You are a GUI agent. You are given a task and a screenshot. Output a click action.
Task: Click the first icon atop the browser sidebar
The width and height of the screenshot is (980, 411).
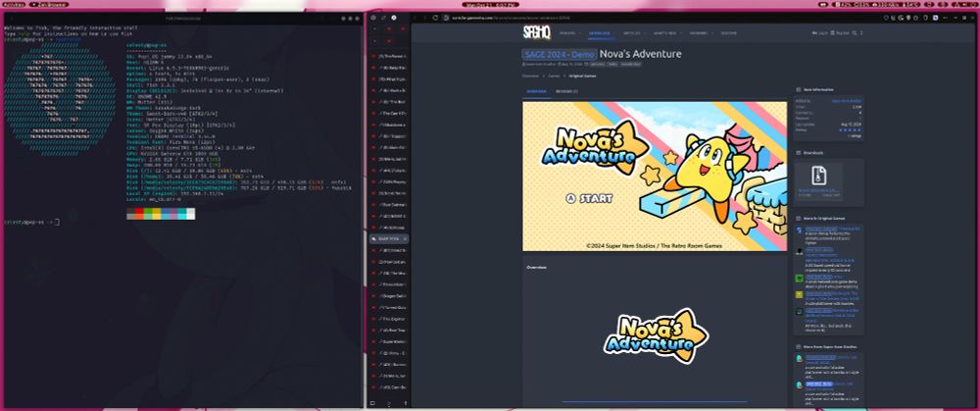coord(373,18)
